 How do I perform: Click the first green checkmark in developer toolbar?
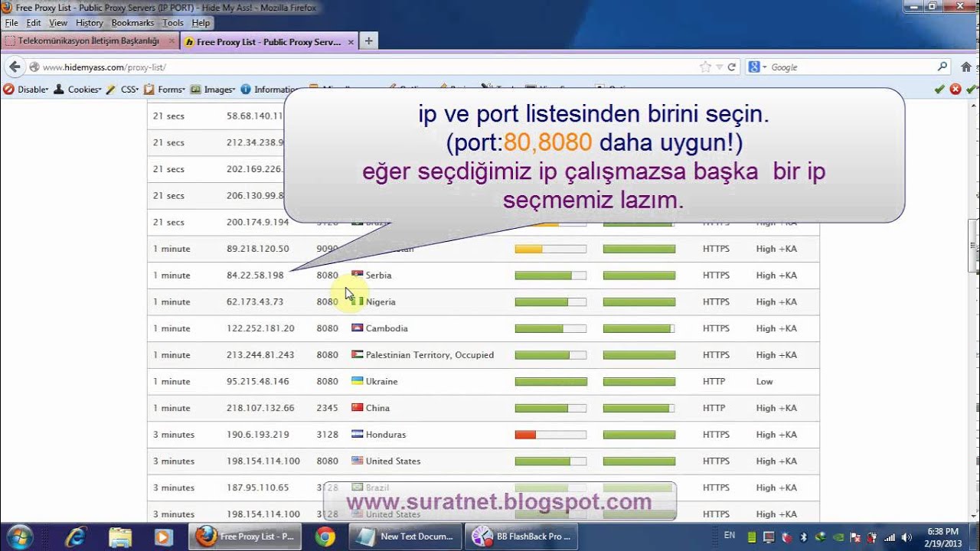(x=939, y=90)
